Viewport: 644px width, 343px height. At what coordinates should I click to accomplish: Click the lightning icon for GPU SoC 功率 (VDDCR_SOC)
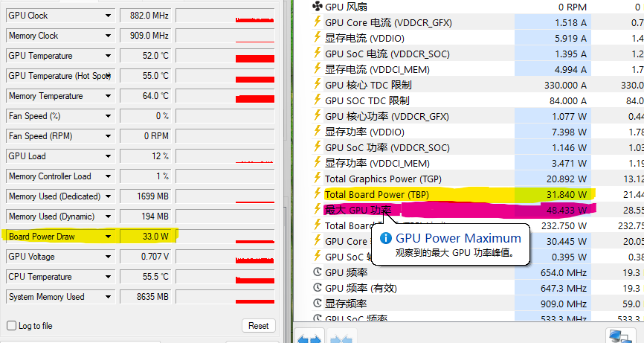click(x=317, y=147)
